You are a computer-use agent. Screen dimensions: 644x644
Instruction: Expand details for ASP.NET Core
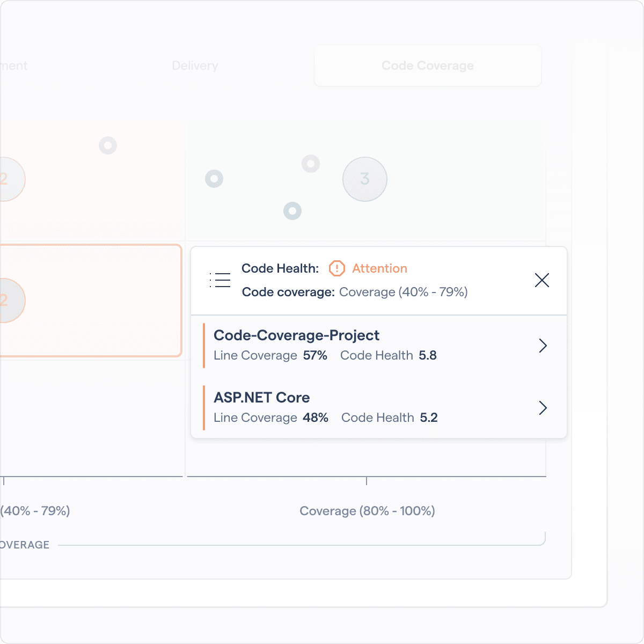coord(543,408)
